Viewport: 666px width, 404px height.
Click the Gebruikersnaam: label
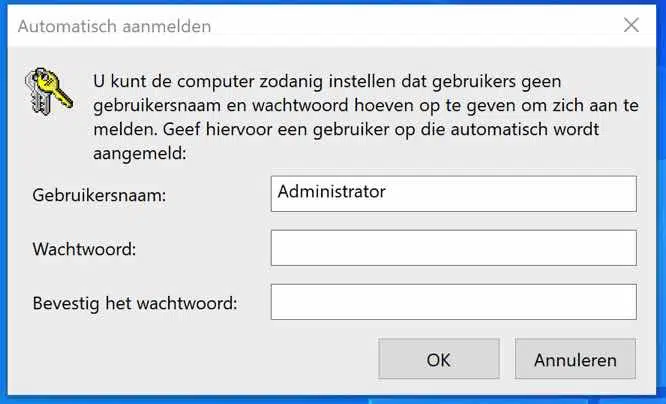click(99, 195)
